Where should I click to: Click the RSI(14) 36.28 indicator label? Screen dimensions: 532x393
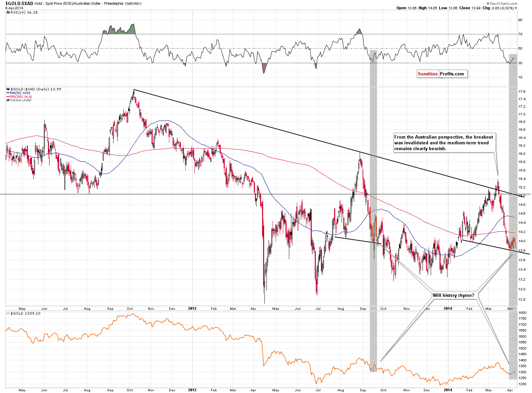click(24, 12)
